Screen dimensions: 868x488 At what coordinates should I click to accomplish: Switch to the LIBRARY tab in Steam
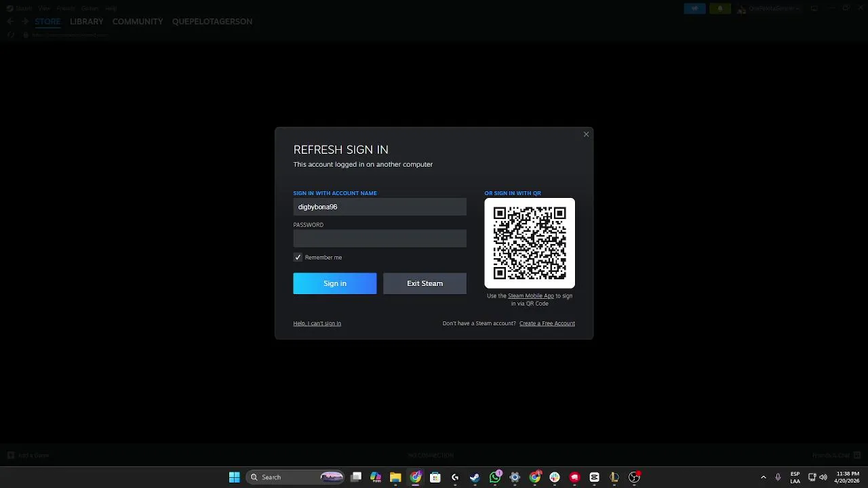pyautogui.click(x=87, y=22)
